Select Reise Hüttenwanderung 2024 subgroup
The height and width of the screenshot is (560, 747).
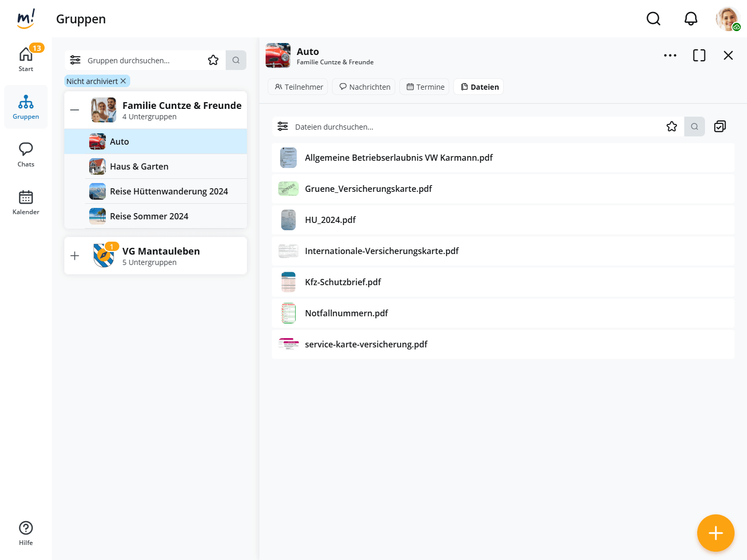(169, 191)
